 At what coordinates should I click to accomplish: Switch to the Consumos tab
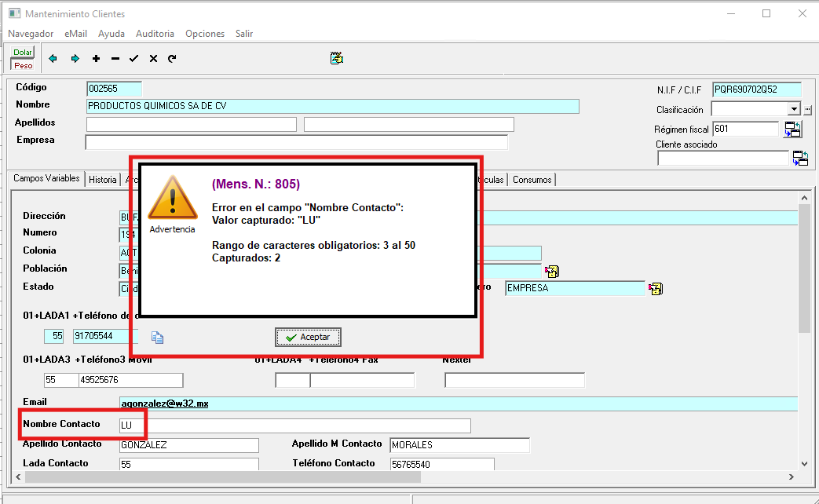click(532, 180)
